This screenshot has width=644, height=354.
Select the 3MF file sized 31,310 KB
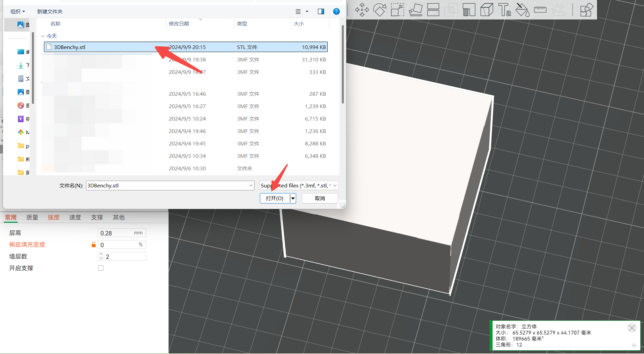coord(185,60)
